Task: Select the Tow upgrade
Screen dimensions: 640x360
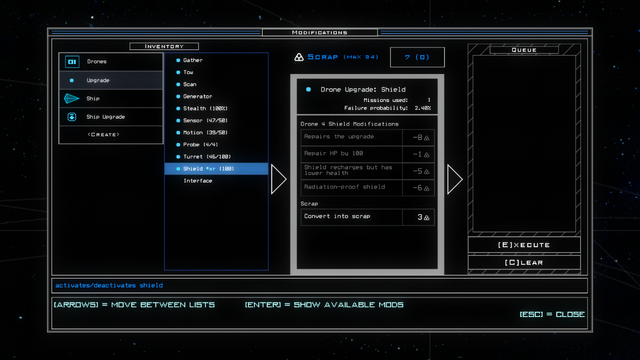Action: coord(216,72)
